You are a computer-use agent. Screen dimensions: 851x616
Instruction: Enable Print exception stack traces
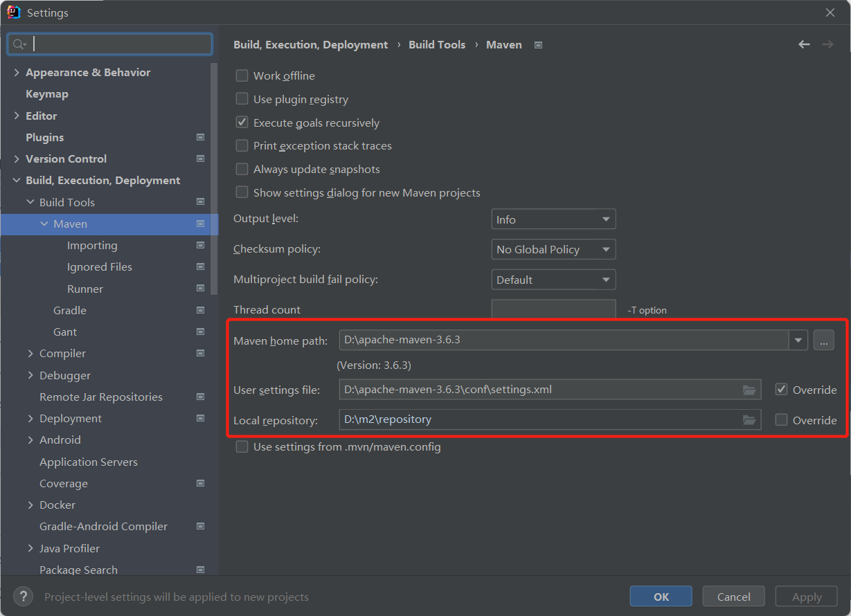coord(242,145)
